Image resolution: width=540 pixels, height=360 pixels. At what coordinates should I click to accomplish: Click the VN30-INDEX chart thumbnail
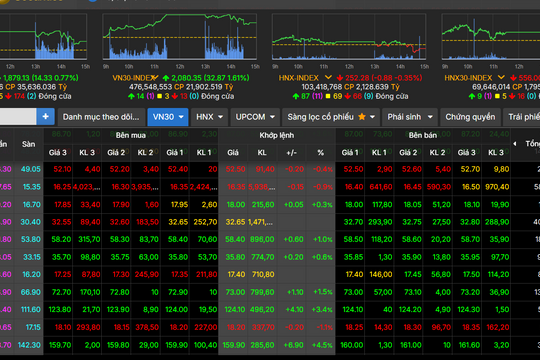[x=179, y=37]
